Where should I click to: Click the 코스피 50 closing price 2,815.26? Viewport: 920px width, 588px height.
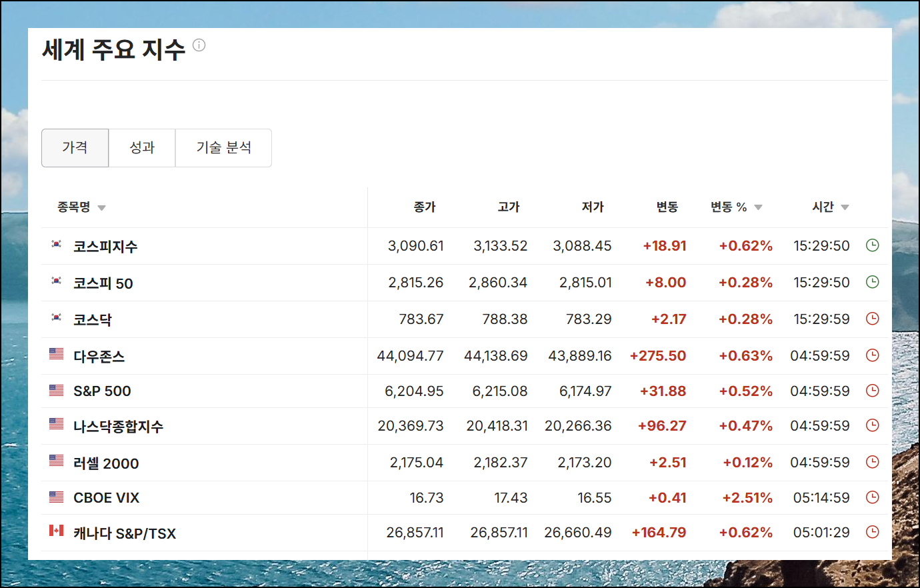(x=416, y=283)
